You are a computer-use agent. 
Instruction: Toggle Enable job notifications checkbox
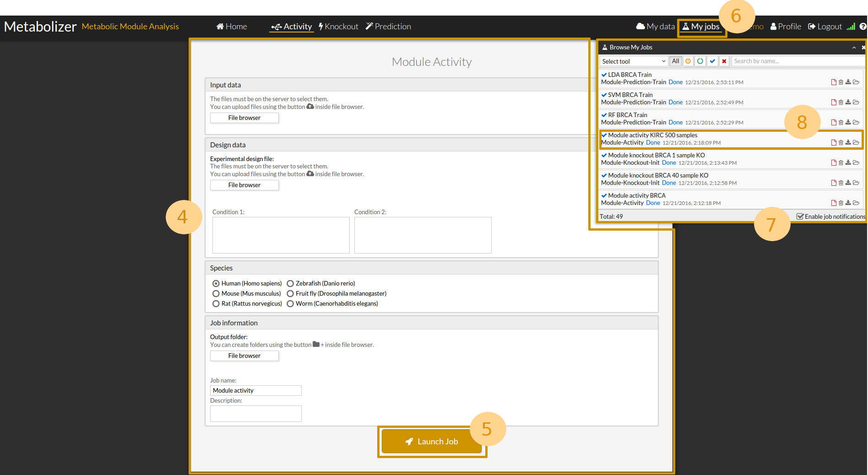tap(800, 216)
